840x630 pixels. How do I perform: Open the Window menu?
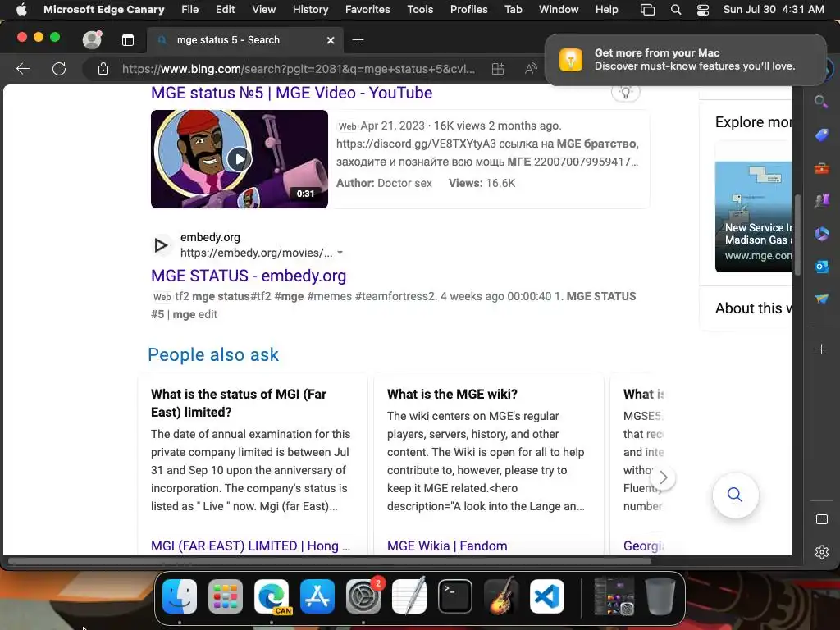pos(559,9)
